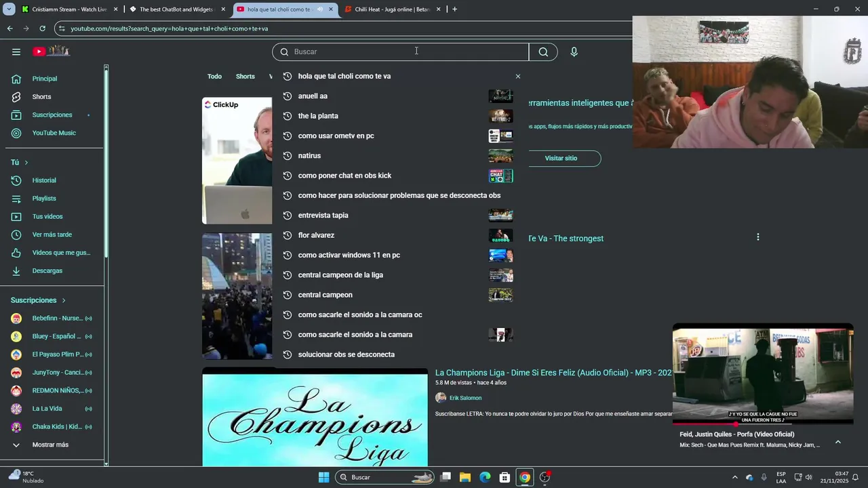Screen dimensions: 868x488
Task: Click the Chrome address bar URL
Action: 170,28
